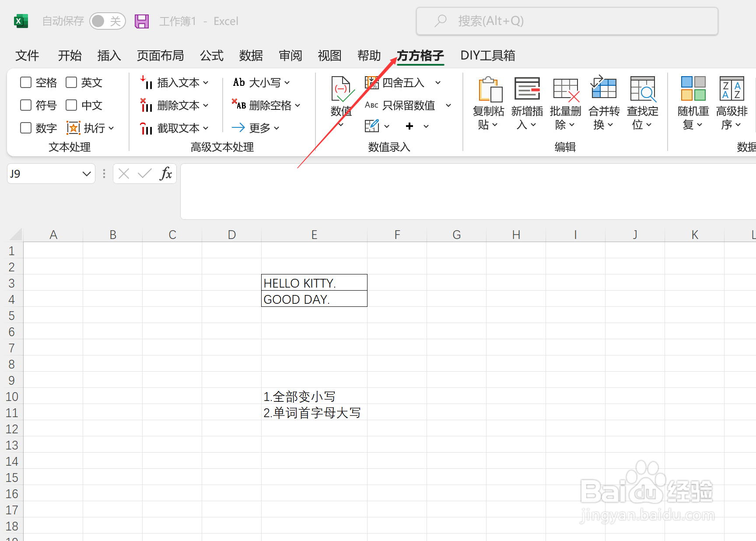Click the 高级排序 ZA icon
The image size is (756, 541).
click(732, 88)
